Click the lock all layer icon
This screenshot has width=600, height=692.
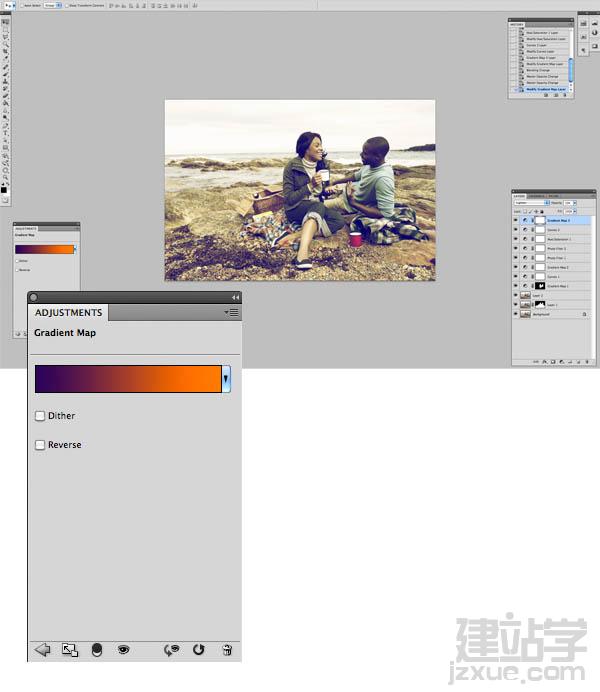click(542, 211)
